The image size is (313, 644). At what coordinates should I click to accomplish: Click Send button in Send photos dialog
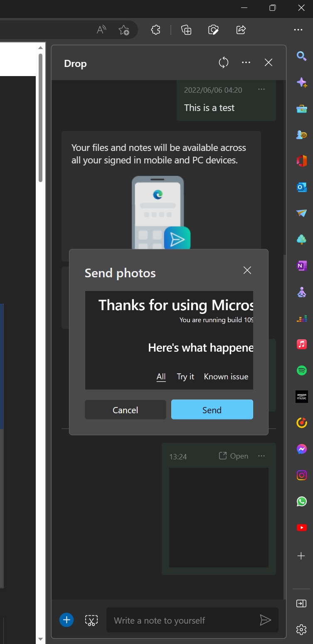(x=212, y=410)
